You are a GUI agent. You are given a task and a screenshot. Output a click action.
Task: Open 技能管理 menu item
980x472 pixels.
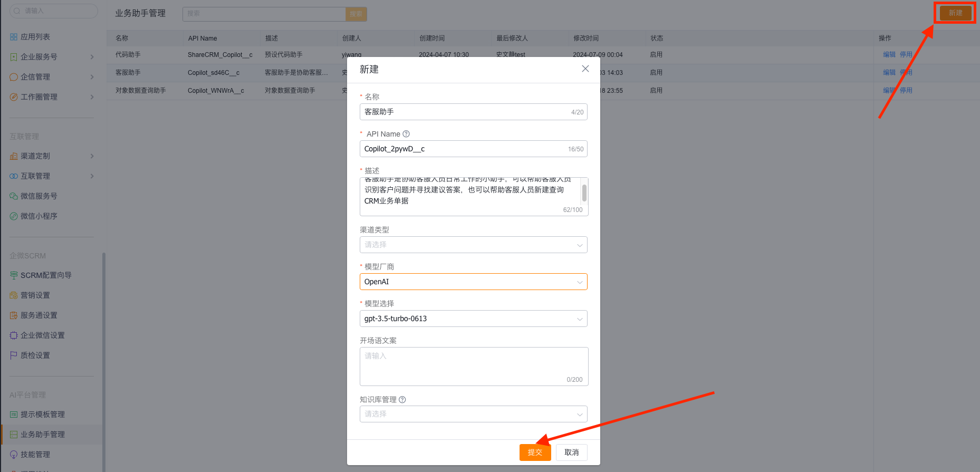coord(35,455)
